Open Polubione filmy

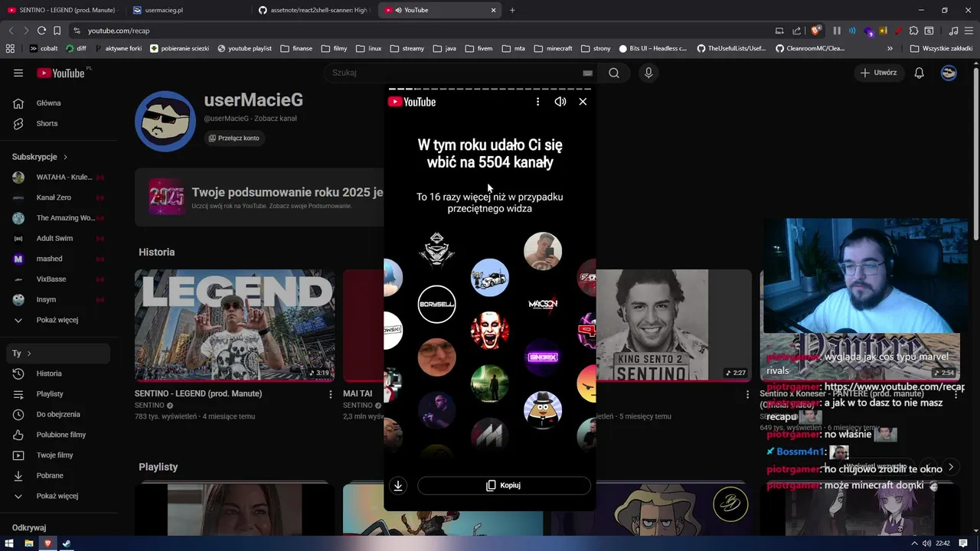click(x=58, y=435)
